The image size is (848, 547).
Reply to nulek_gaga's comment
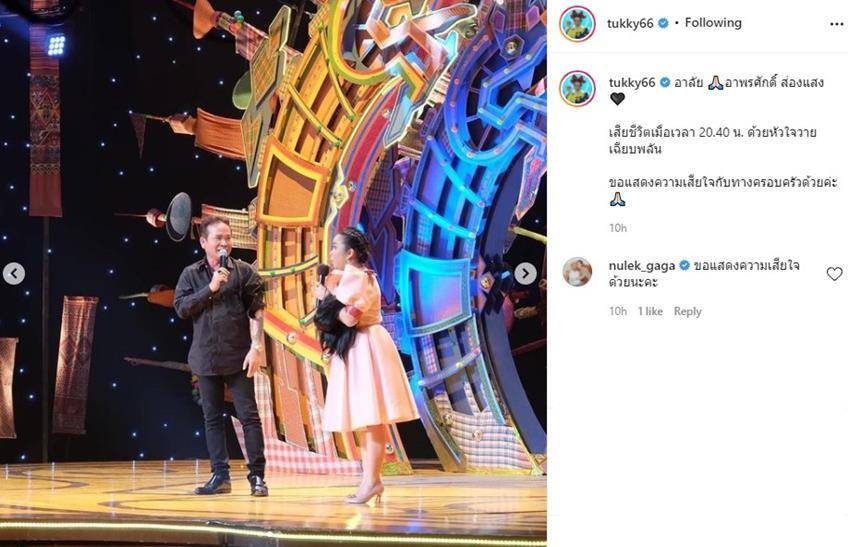point(687,311)
